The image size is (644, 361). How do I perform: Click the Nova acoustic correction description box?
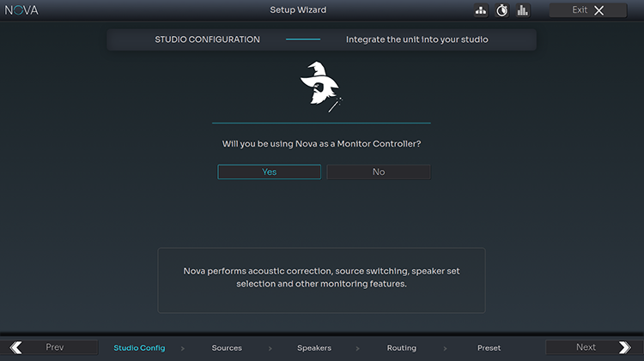tap(322, 280)
